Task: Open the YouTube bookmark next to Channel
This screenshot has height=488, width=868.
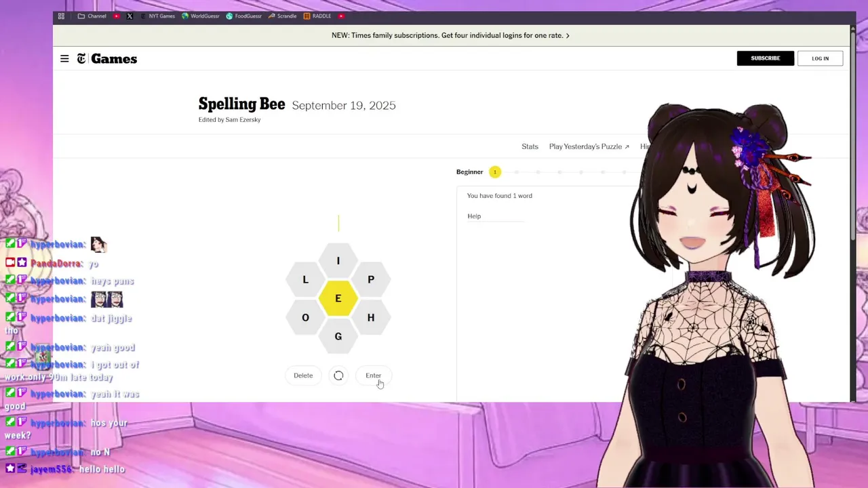Action: (x=117, y=16)
